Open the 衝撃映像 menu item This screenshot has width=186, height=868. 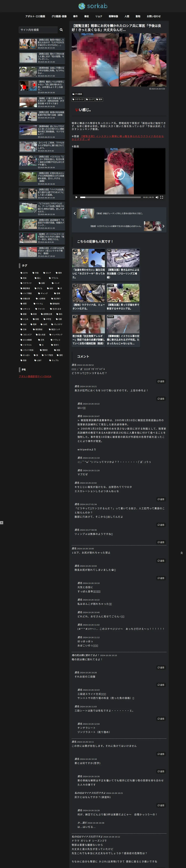pyautogui.click(x=113, y=16)
